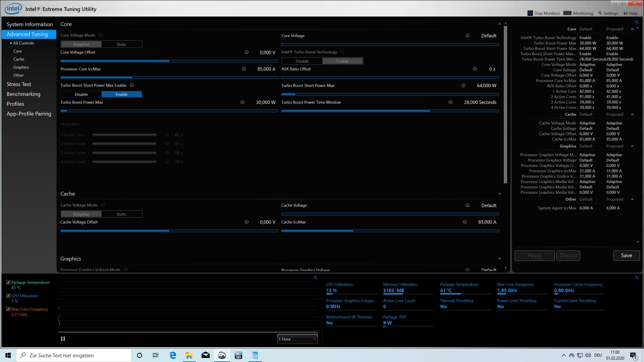
Task: Click info icon for Core Voltage
Action: click(468, 36)
